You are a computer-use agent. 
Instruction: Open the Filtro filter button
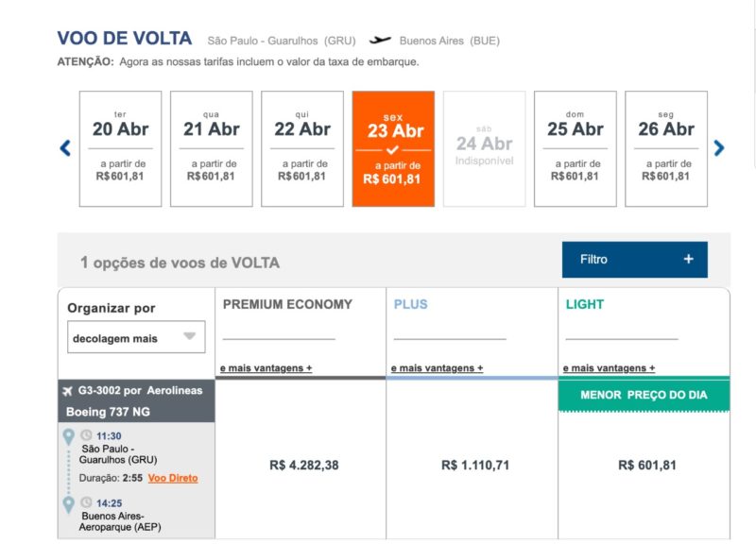[x=634, y=260]
